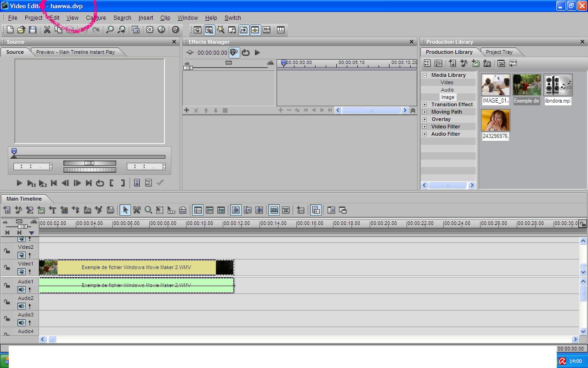
Task: Switch to the Project Tray tab
Action: 499,52
